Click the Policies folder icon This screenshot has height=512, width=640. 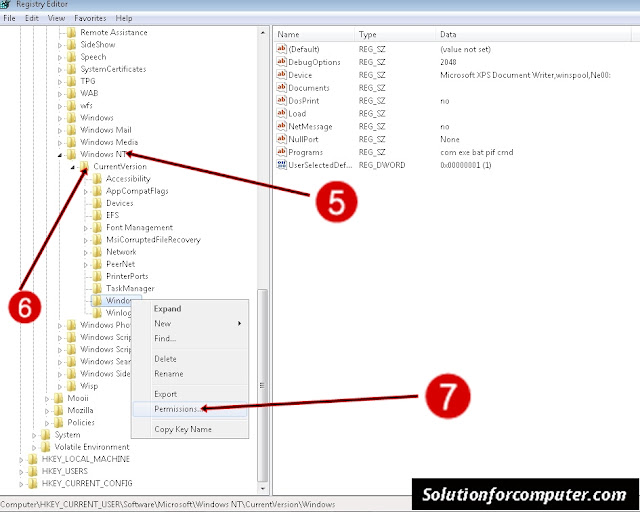pyautogui.click(x=58, y=422)
